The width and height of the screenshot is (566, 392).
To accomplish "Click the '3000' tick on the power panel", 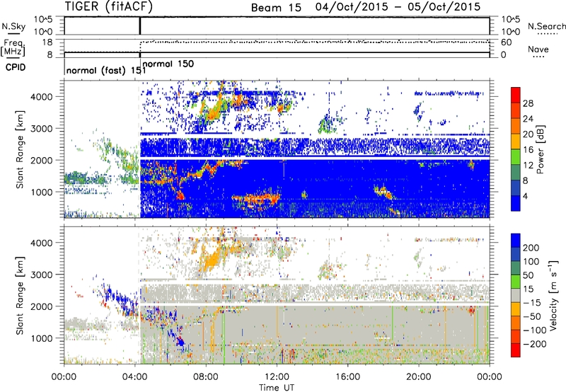I will tap(41, 129).
